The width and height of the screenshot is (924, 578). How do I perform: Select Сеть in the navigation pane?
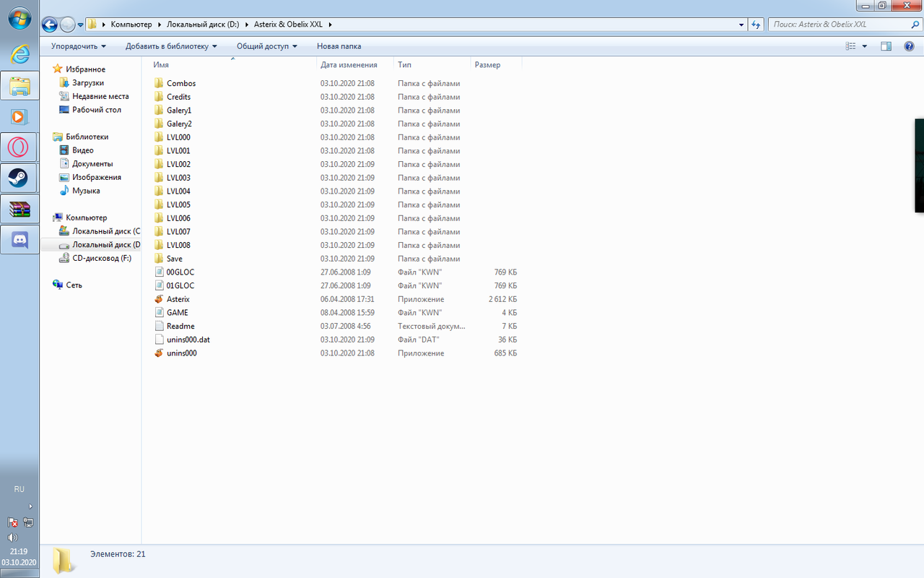coord(74,285)
